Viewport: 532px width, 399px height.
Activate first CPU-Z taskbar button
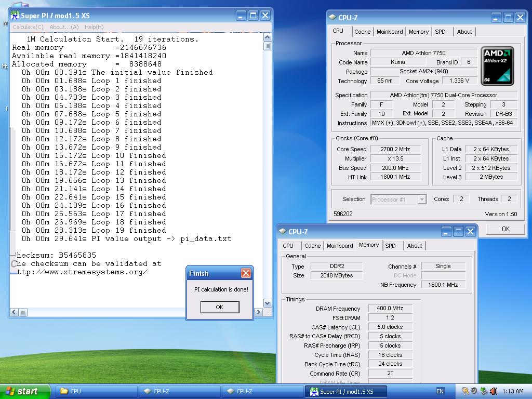point(179,391)
